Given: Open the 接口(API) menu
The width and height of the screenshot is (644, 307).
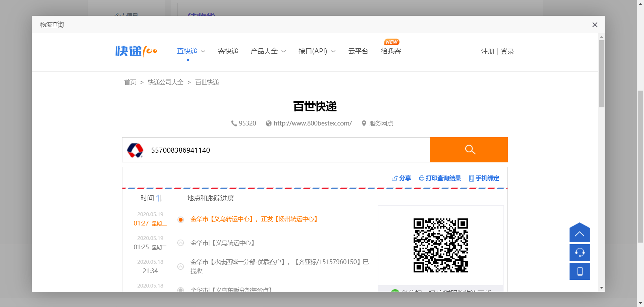Looking at the screenshot, I should pyautogui.click(x=313, y=51).
